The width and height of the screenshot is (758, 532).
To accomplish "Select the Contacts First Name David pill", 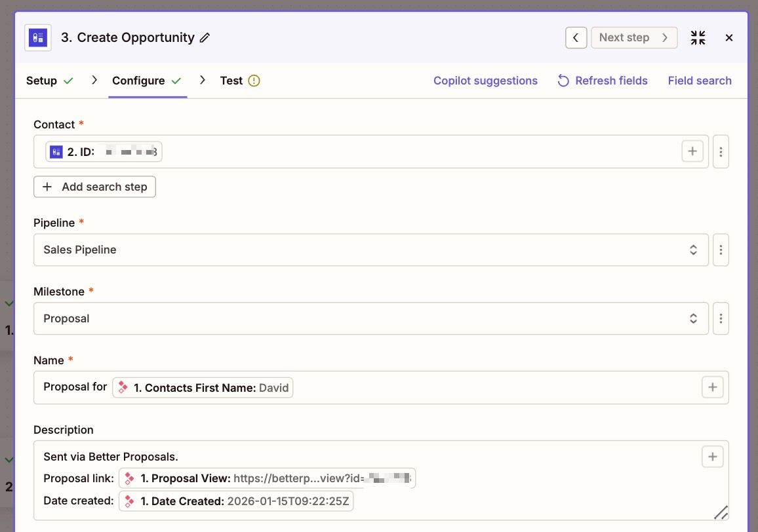I will [202, 387].
